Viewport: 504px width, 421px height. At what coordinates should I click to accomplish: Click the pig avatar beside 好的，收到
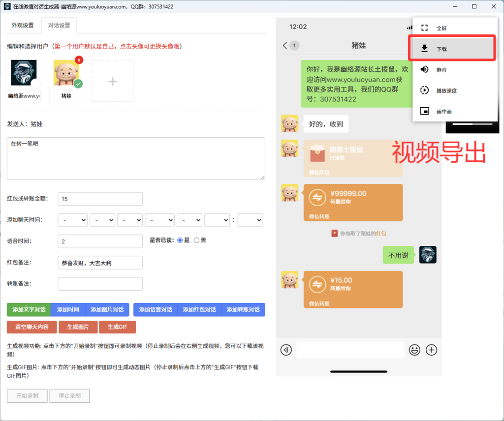pyautogui.click(x=289, y=123)
